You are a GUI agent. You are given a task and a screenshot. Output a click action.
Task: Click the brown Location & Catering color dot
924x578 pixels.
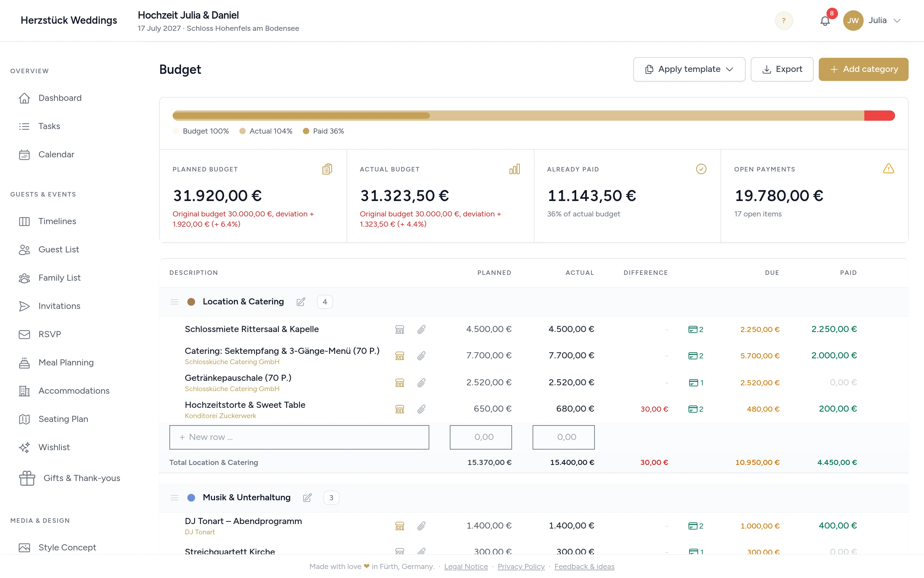coord(191,302)
